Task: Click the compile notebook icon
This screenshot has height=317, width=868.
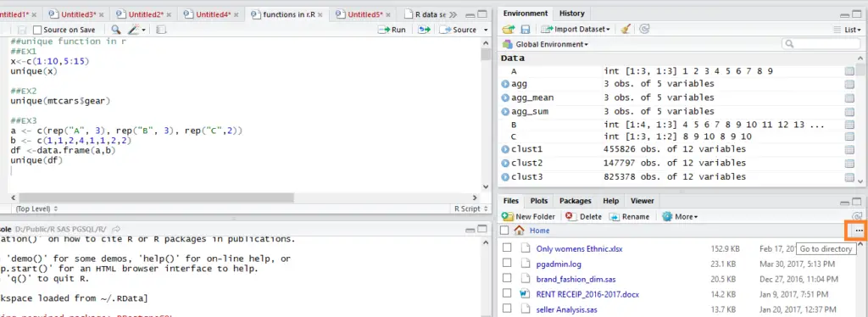Action: pos(161,30)
